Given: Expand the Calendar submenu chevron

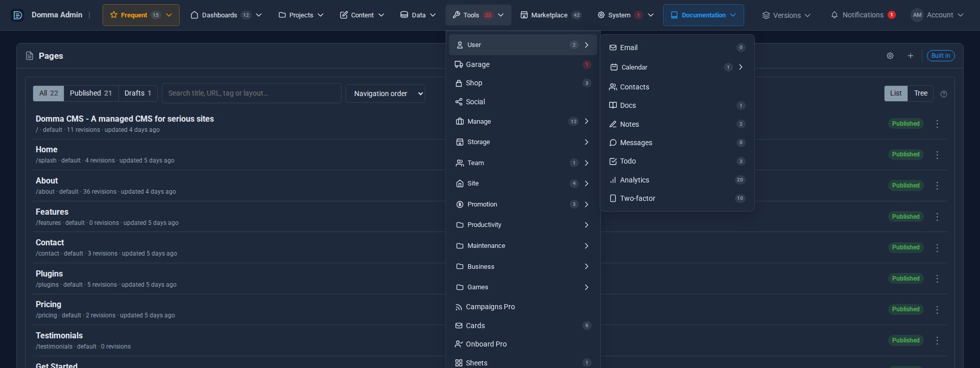Looking at the screenshot, I should [741, 67].
